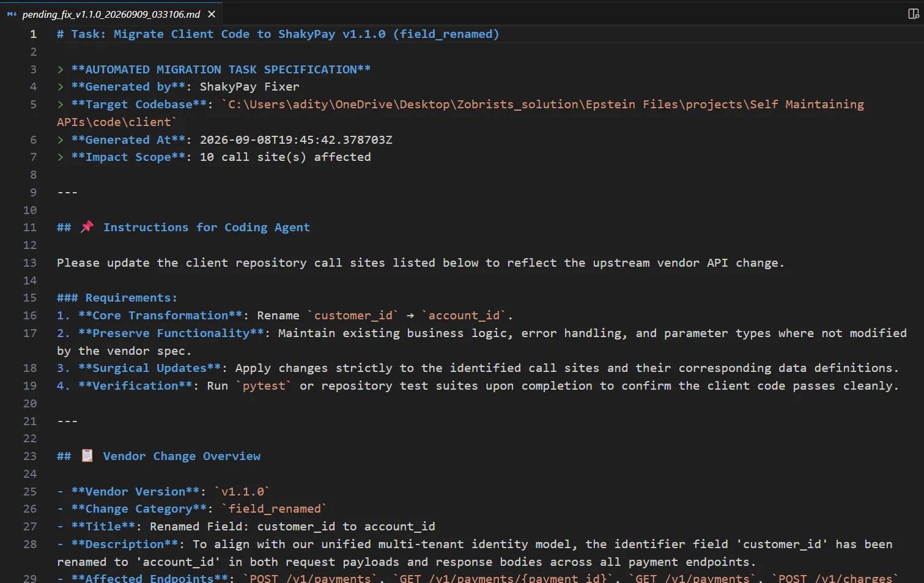The width and height of the screenshot is (924, 583).
Task: Click the 'Instructions for Coding Agent' heading
Action: click(207, 228)
